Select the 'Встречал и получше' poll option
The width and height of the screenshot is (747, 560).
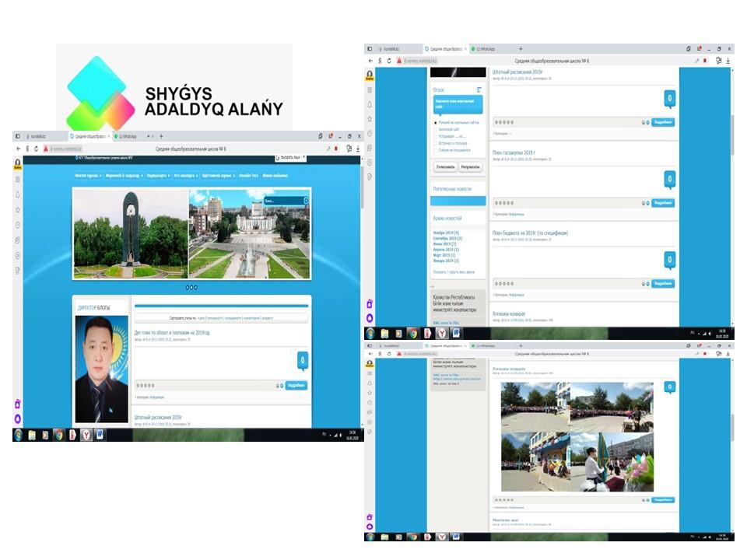pos(436,143)
